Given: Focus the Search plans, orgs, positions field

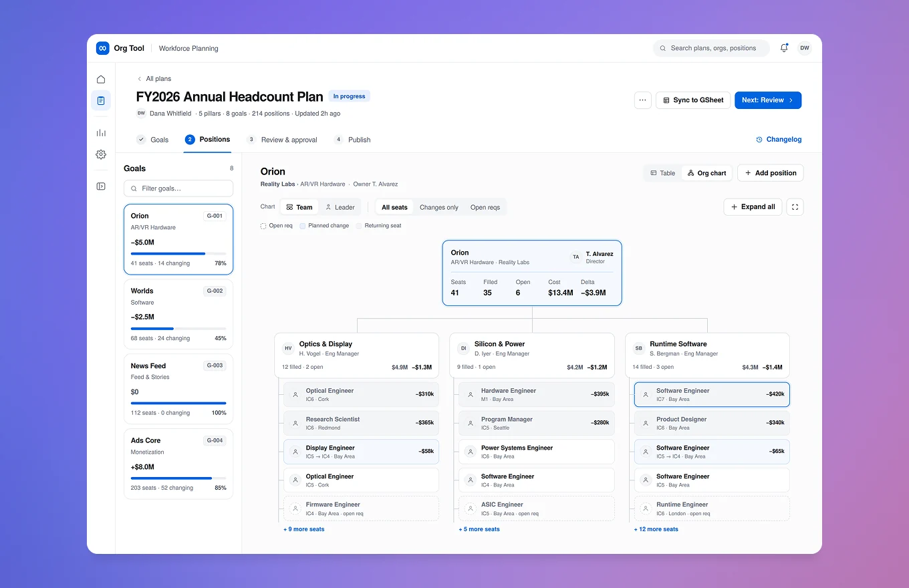Looking at the screenshot, I should click(x=711, y=48).
